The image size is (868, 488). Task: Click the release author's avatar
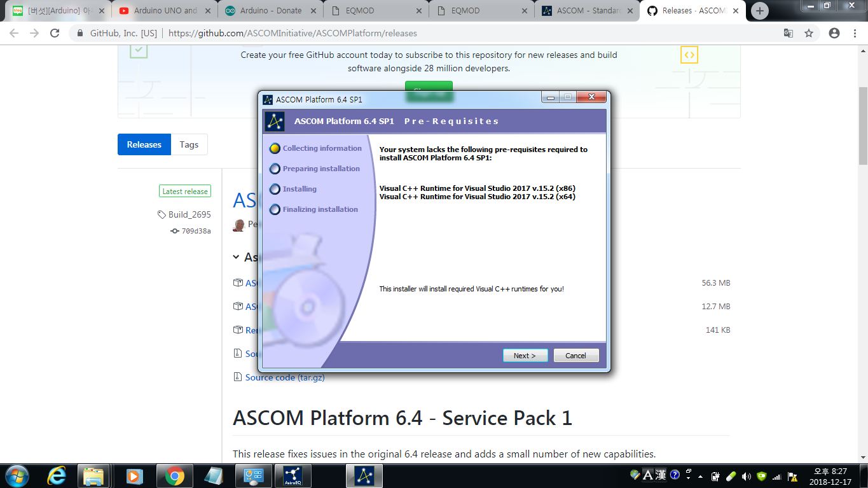(239, 224)
